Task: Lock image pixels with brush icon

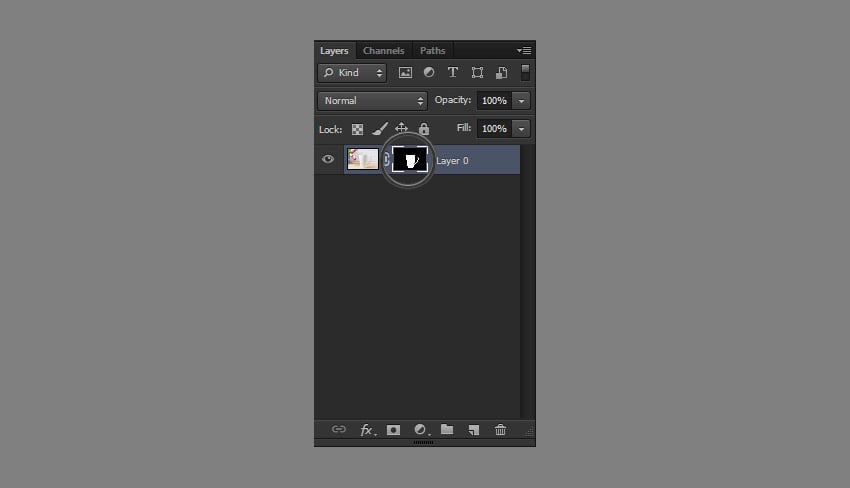Action: [379, 129]
